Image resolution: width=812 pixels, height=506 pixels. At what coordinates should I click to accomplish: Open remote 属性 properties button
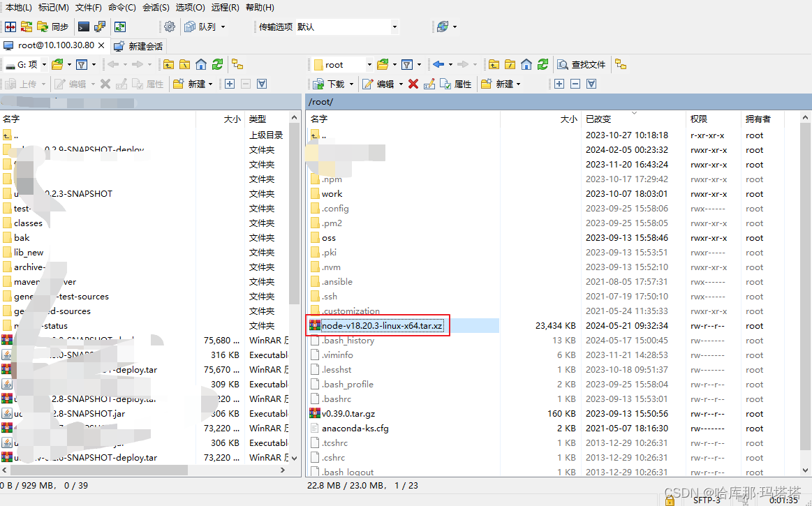pyautogui.click(x=456, y=84)
